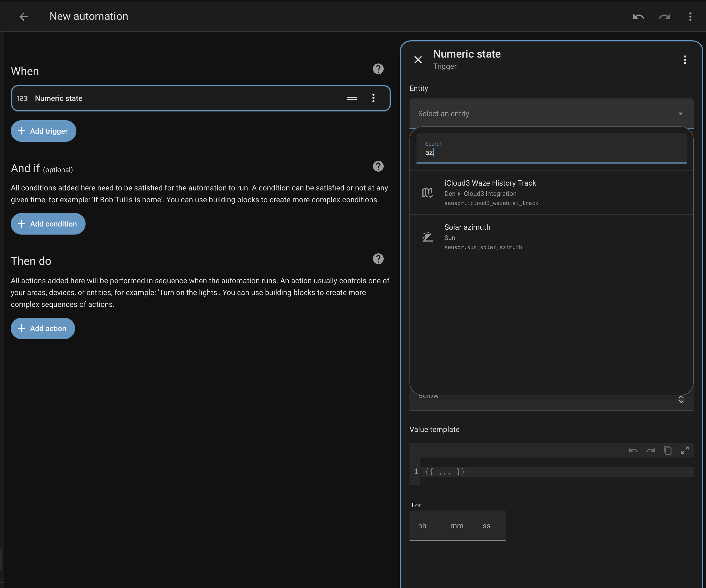
Task: Click the Add condition button
Action: click(48, 224)
